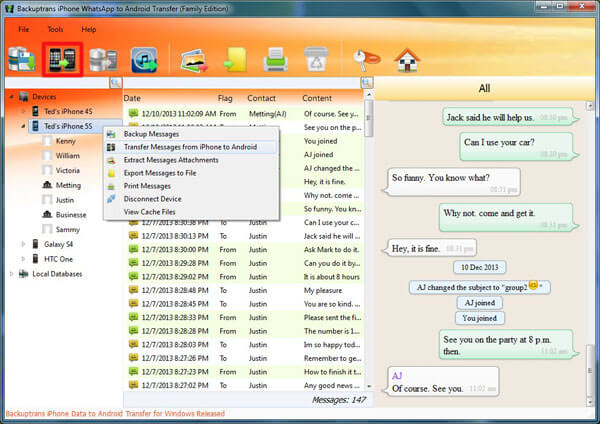
Task: Select the Victoria contact in device tree
Action: (x=69, y=170)
